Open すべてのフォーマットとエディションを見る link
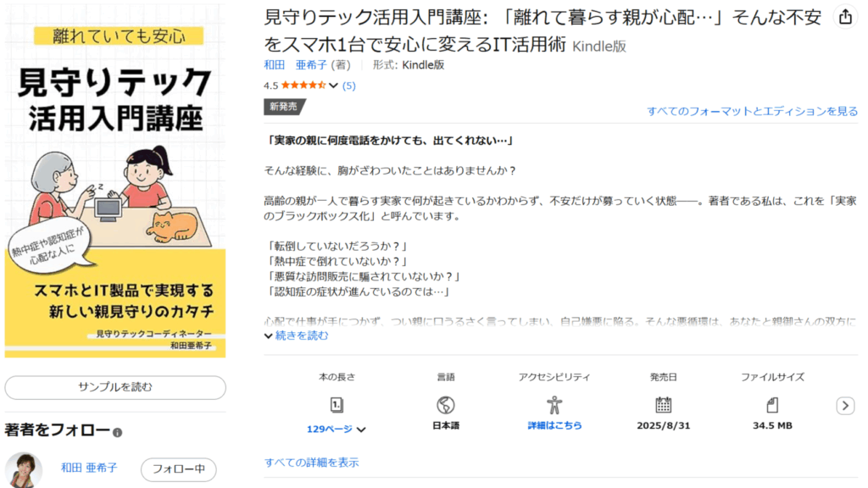Screen dimensions: 868x488 (x=753, y=111)
